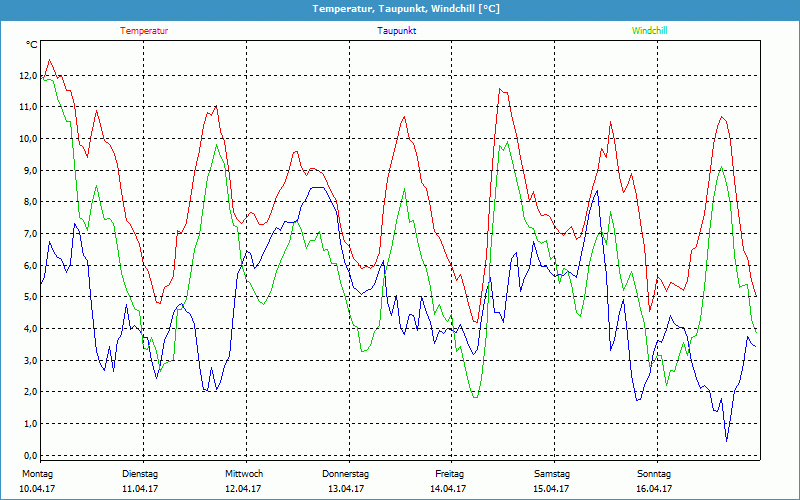Click the °C unit label above the Y axis
This screenshot has width=800, height=500.
pos(32,45)
